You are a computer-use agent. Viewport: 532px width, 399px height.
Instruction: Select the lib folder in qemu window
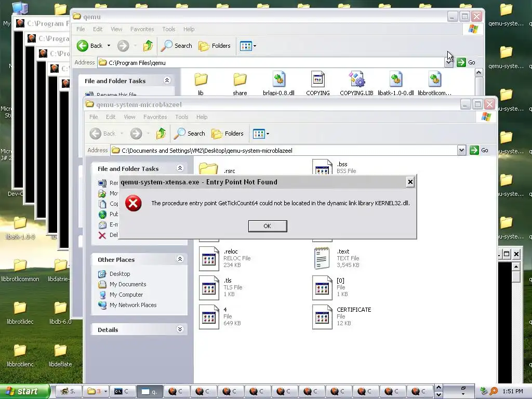pyautogui.click(x=201, y=80)
